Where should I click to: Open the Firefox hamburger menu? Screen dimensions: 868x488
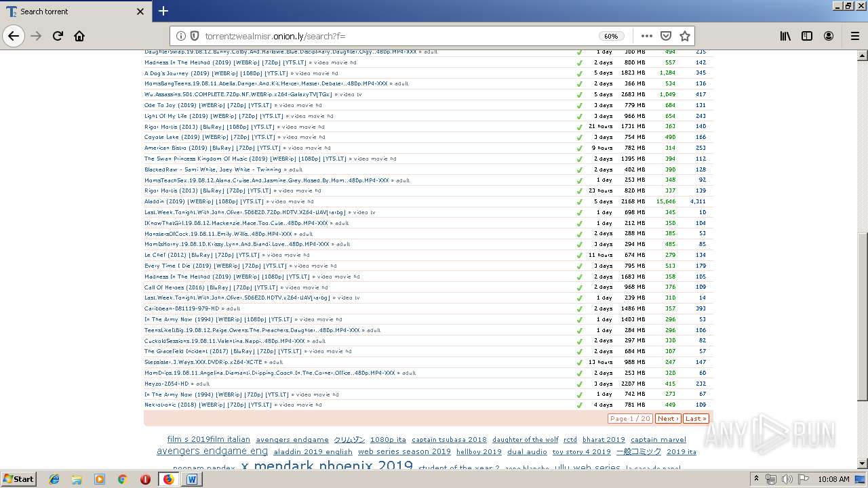coord(855,36)
